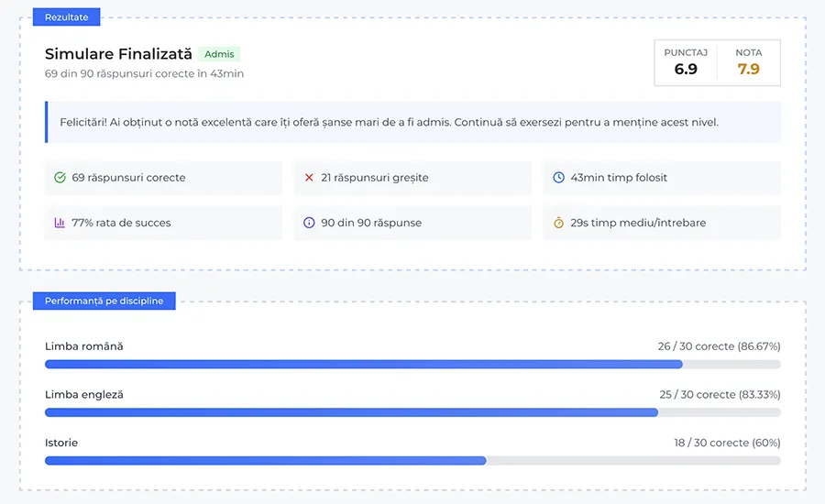This screenshot has width=825, height=504.
Task: Click '90 din 90 răspunse' stat text
Action: (x=371, y=223)
